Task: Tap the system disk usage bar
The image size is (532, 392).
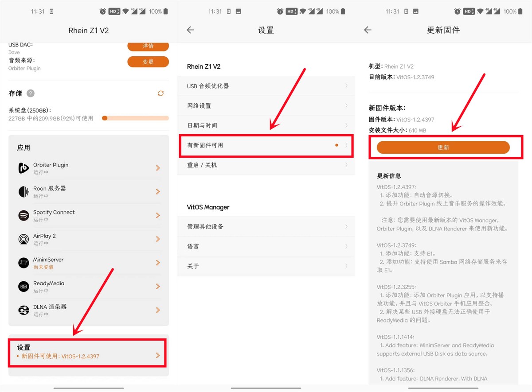Action: [135, 118]
